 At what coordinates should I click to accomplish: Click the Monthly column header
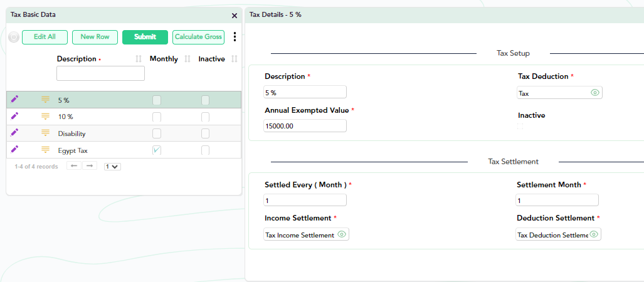[164, 59]
